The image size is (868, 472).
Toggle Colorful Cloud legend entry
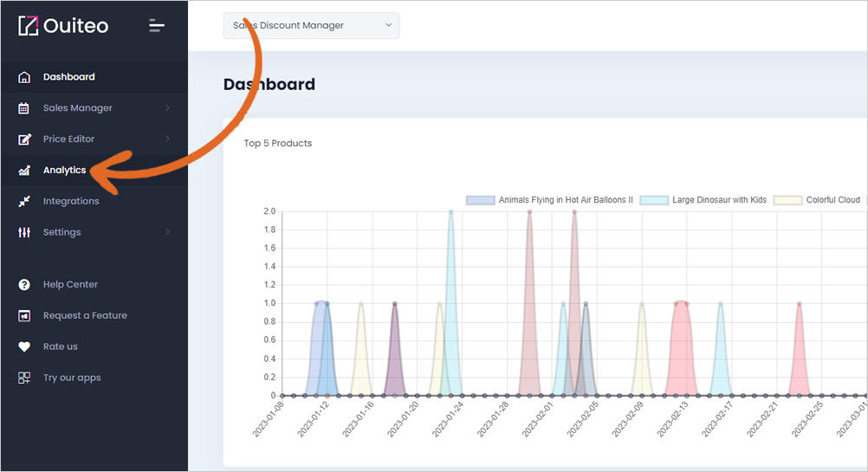[817, 200]
